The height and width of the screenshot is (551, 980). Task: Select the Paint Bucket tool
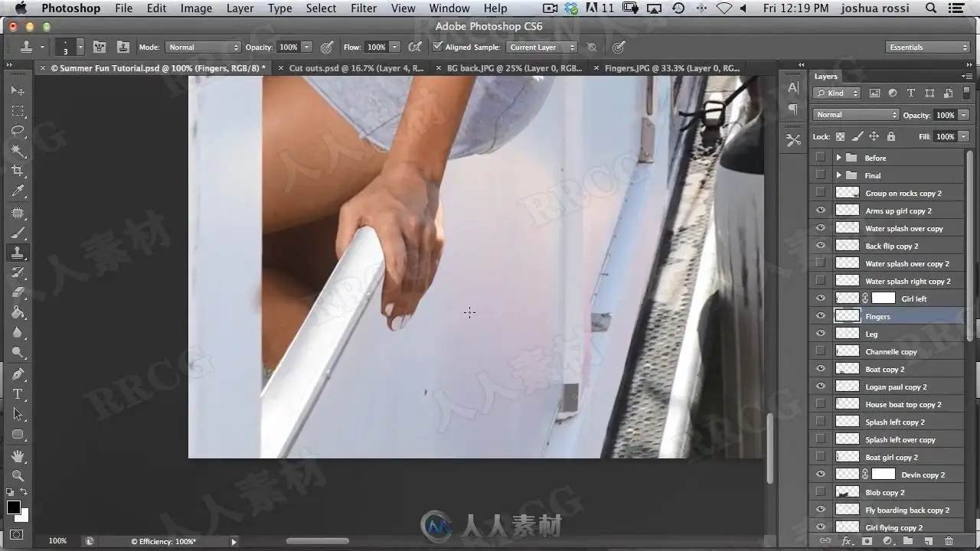[18, 312]
